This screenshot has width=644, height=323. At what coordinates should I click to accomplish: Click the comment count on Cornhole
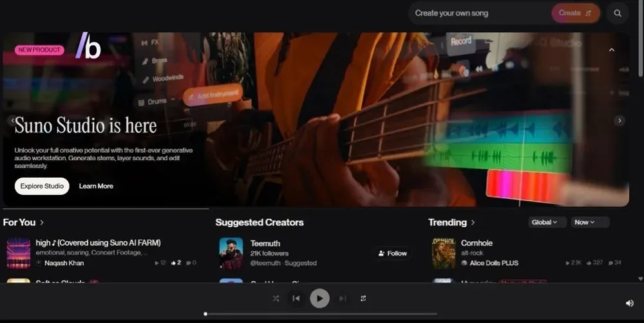(x=615, y=263)
